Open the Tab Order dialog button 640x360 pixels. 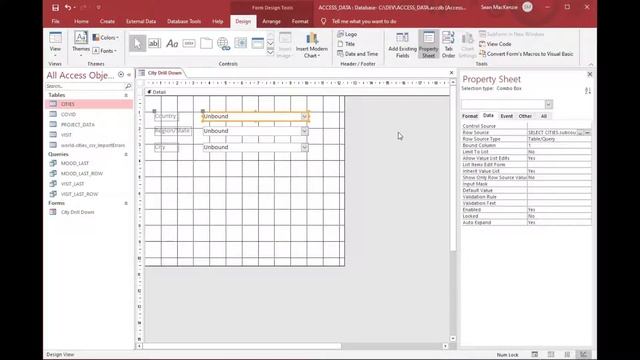448,45
